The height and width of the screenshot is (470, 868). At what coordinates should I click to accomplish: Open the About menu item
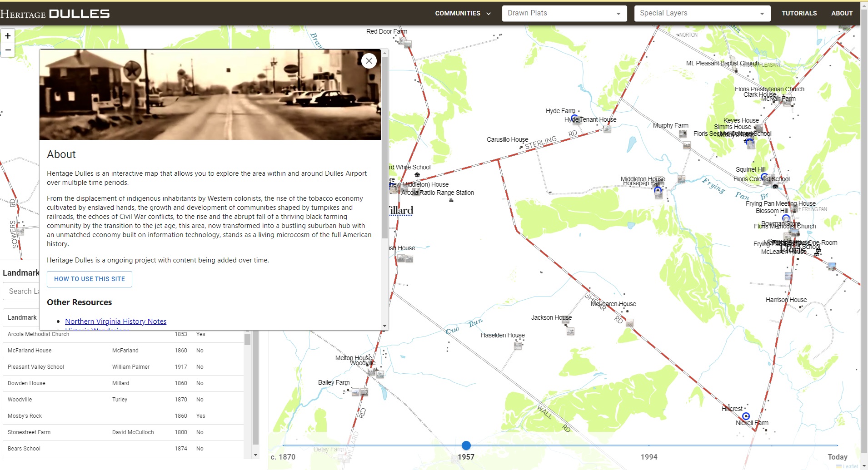tap(842, 13)
